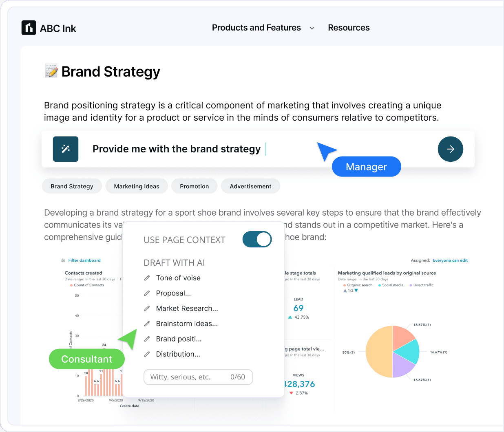504x432 pixels.
Task: Click the magic wand AI icon
Action: point(66,149)
